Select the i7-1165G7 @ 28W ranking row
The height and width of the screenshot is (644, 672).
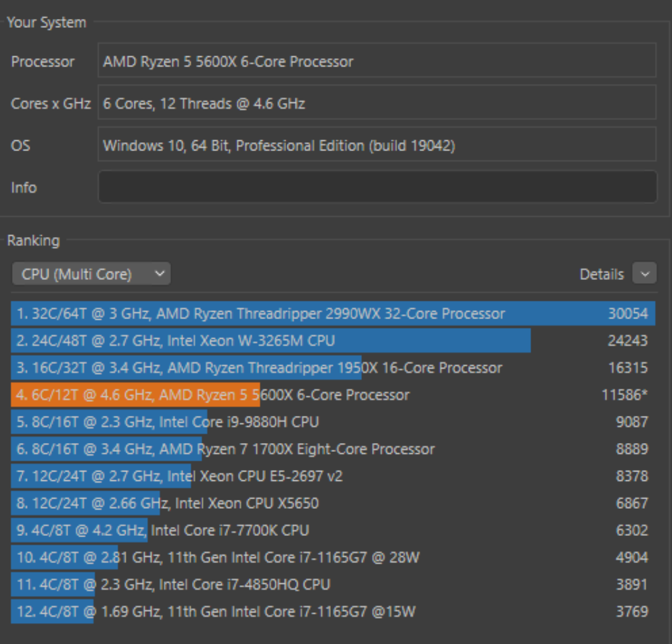[x=333, y=557]
